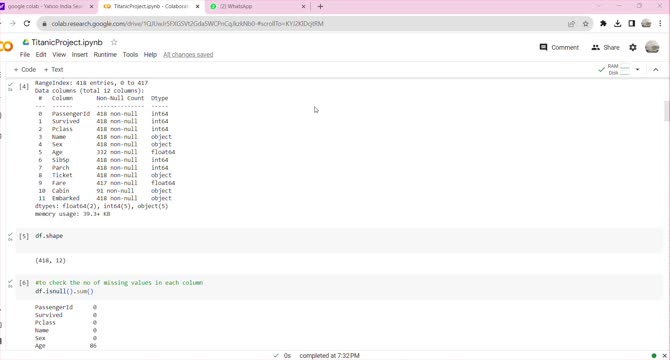The width and height of the screenshot is (670, 360).
Task: Open the Runtime menu
Action: point(105,55)
